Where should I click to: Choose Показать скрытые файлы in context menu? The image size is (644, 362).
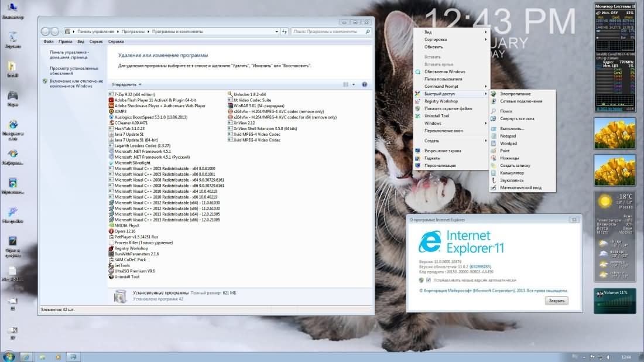(451, 108)
